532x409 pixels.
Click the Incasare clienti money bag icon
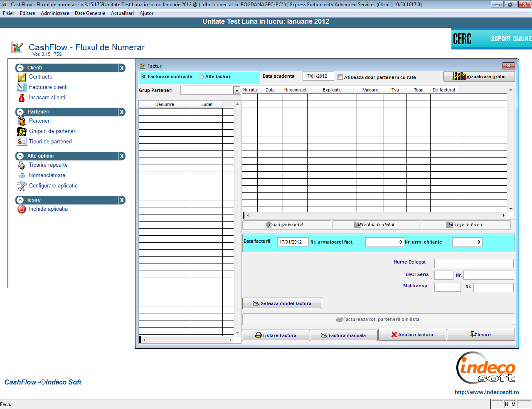pyautogui.click(x=22, y=98)
